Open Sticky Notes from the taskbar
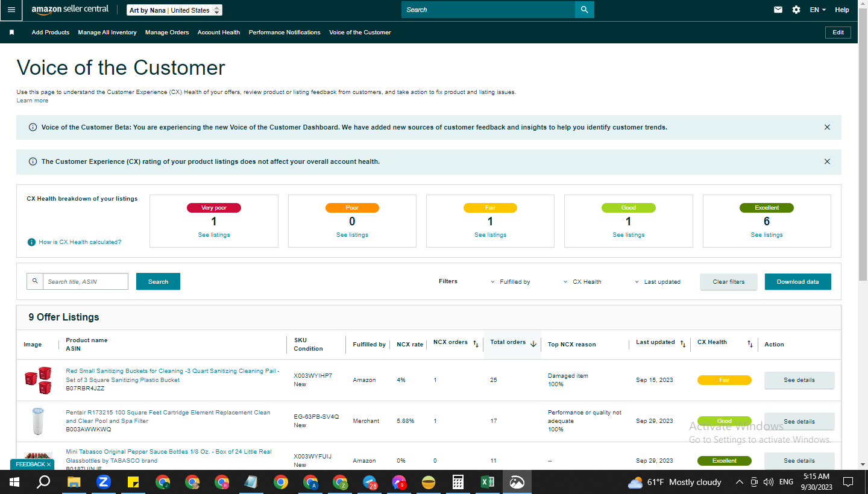Image resolution: width=868 pixels, height=494 pixels. tap(133, 482)
